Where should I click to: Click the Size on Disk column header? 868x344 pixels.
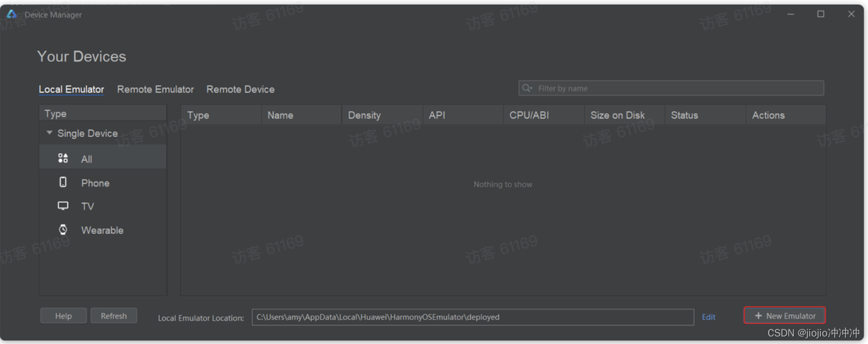coord(624,115)
